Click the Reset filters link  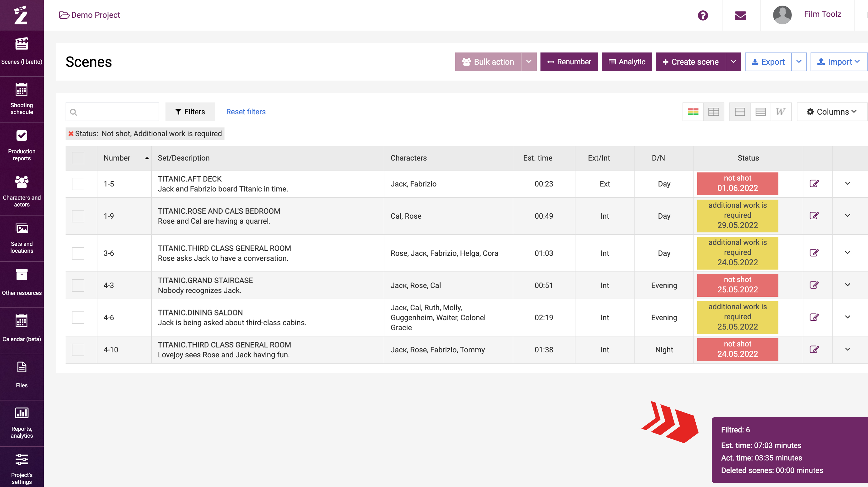point(246,112)
